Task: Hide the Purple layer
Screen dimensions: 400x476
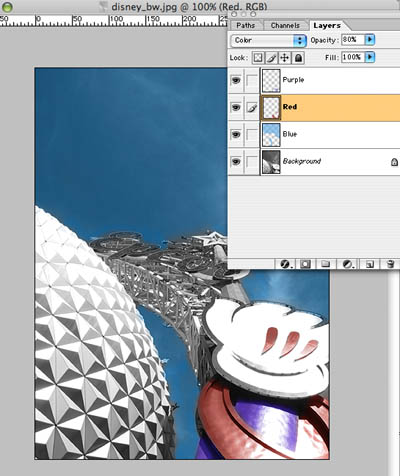Action: click(x=236, y=80)
